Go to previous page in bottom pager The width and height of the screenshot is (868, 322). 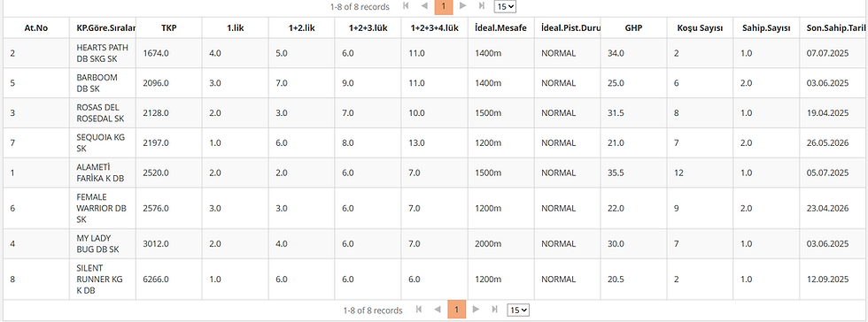(x=438, y=310)
